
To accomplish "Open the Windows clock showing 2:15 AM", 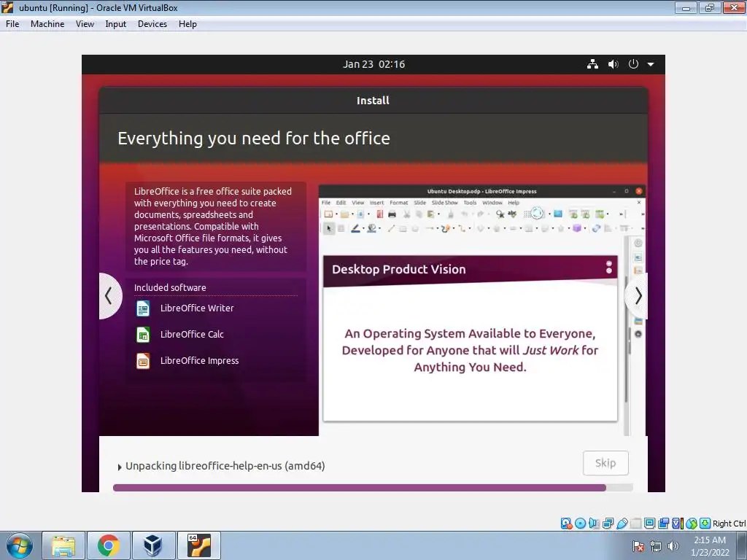I will point(710,546).
